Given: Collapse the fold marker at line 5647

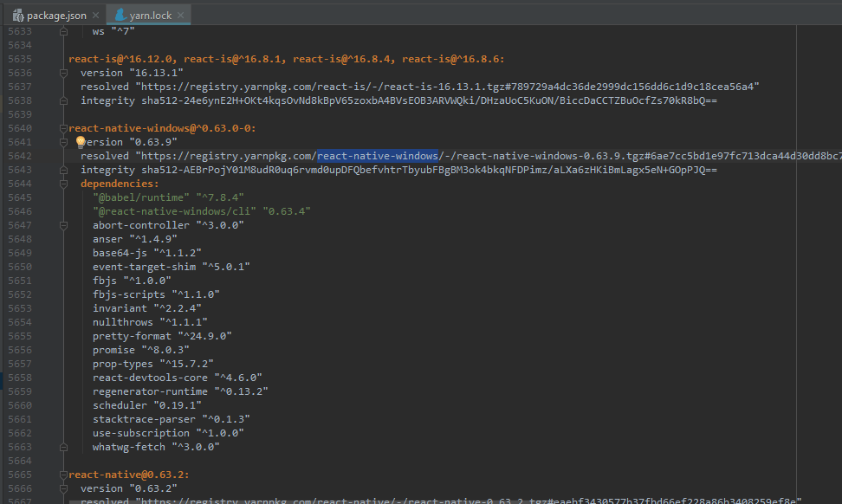Looking at the screenshot, I should click(63, 224).
